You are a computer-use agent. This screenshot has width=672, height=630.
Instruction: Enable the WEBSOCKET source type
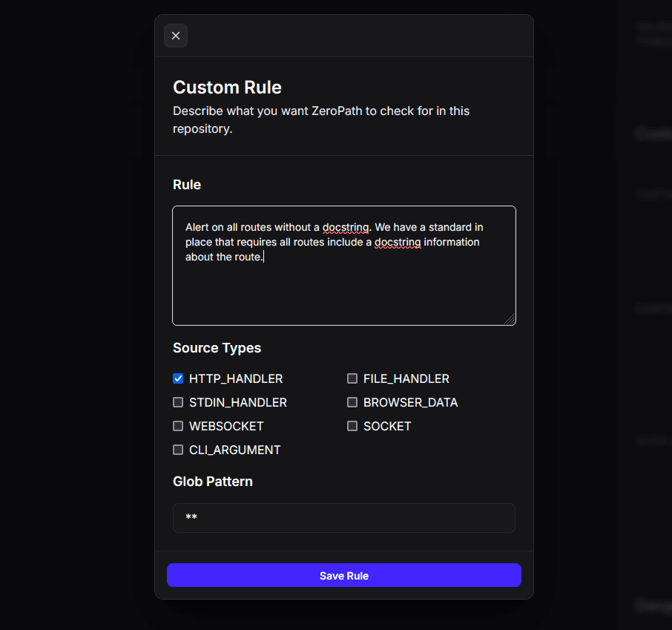(178, 426)
